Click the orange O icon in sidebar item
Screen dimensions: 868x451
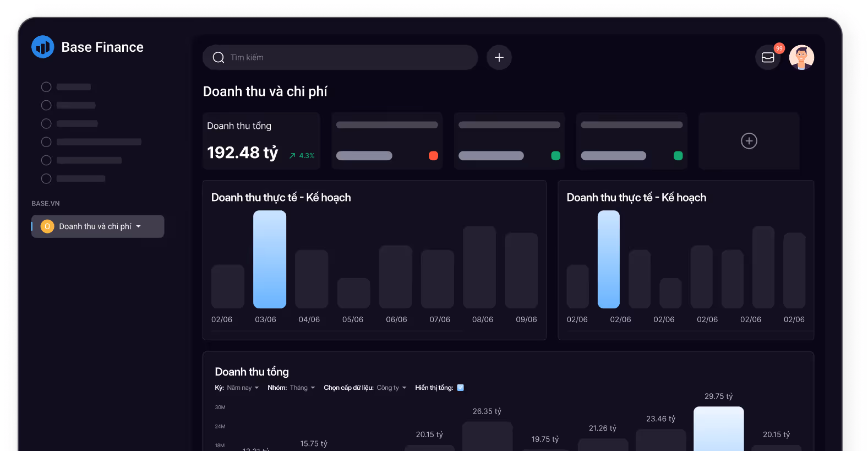point(47,226)
